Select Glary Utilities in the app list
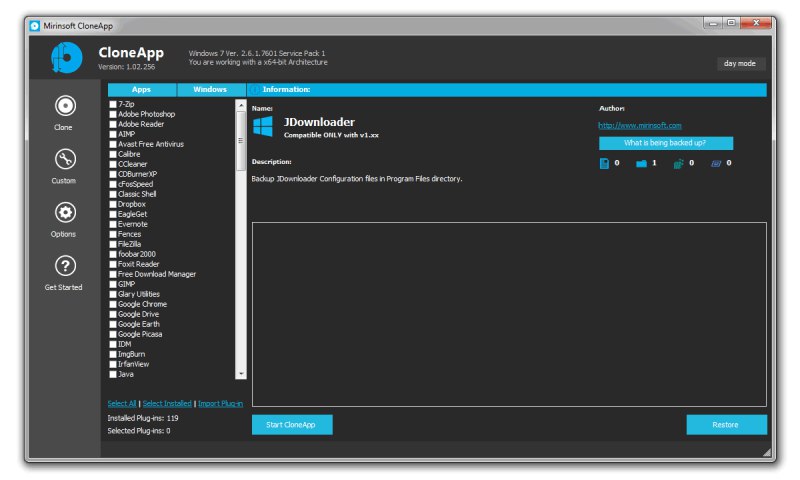 (x=139, y=294)
